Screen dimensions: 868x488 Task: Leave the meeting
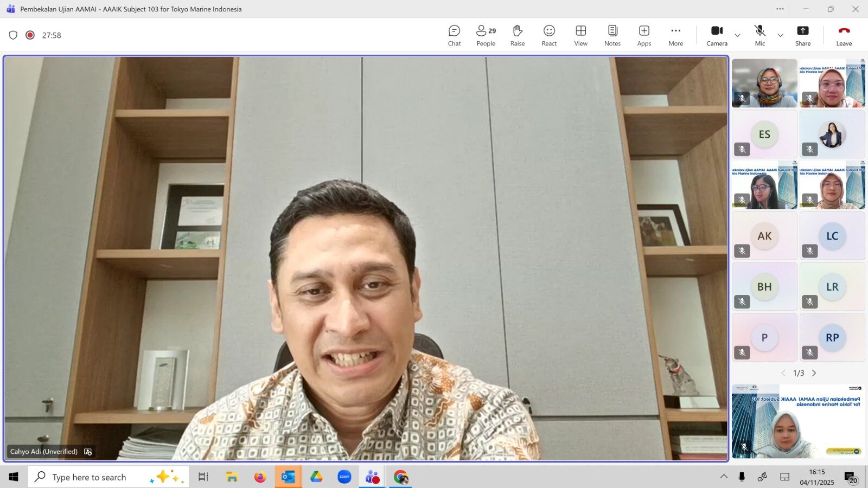844,36
